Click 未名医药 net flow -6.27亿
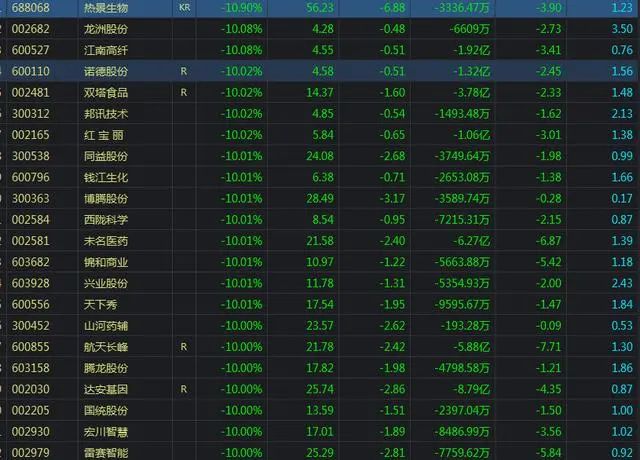640x460 pixels. pos(471,241)
